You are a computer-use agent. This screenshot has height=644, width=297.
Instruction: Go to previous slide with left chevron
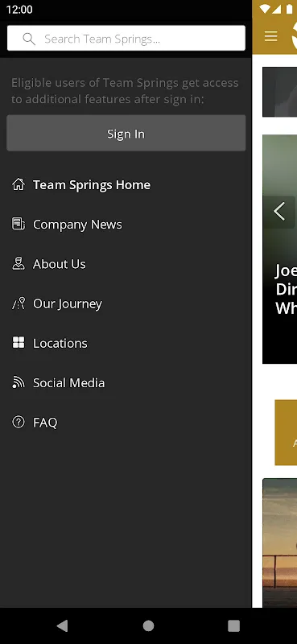279,212
